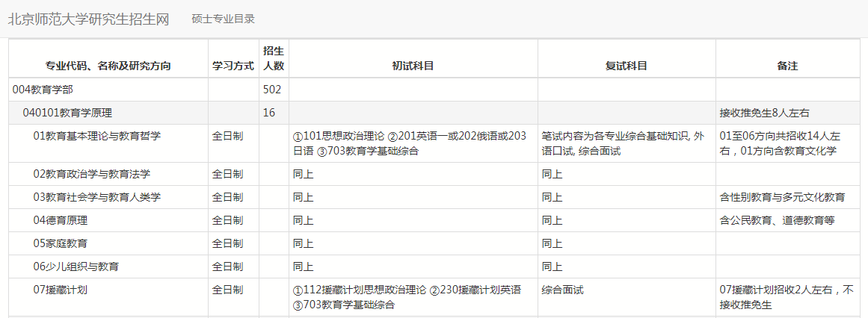Viewport: 868px width, 318px height.
Task: Click the 02教育政治学与教育法学 direction
Action: pos(92,174)
